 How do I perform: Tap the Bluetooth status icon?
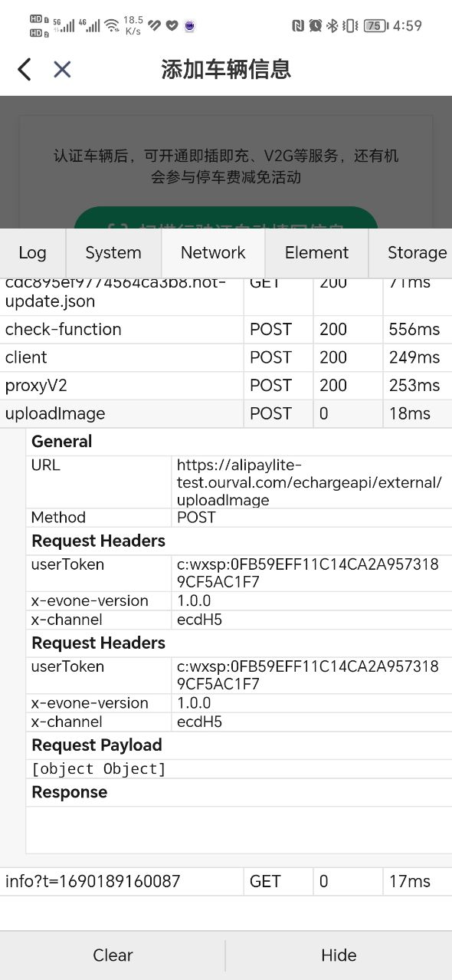332,25
